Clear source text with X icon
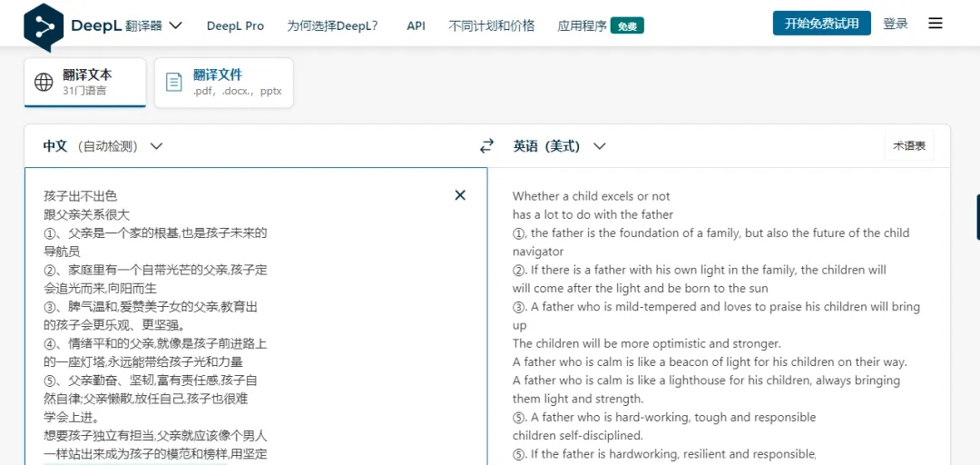The height and width of the screenshot is (465, 980). pos(460,195)
